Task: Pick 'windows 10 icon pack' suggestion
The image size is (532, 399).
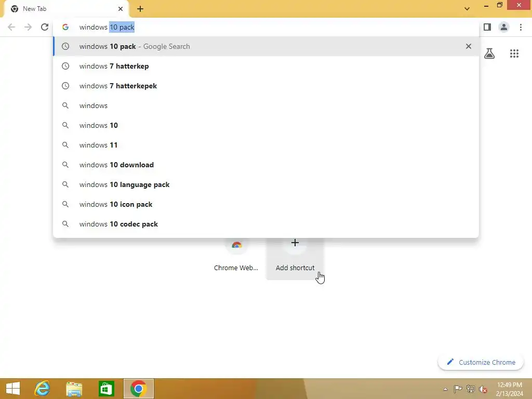Action: tap(266, 204)
